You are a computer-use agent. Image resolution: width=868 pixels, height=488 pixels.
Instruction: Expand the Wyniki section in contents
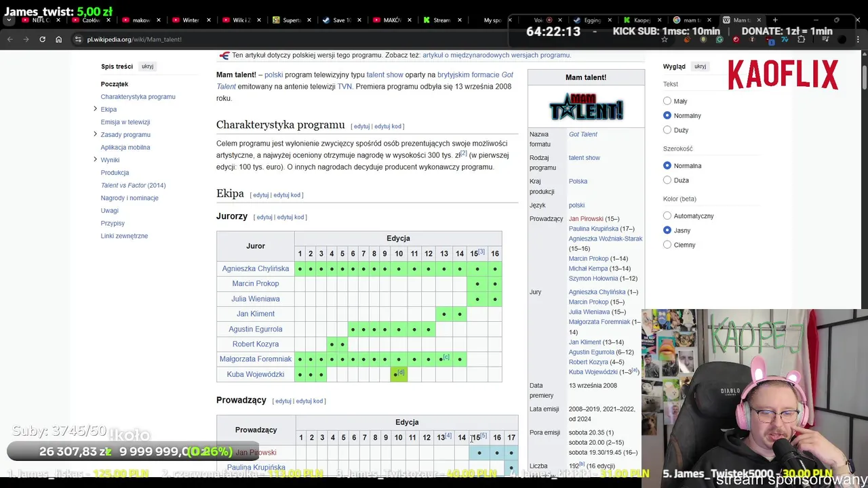tap(95, 159)
